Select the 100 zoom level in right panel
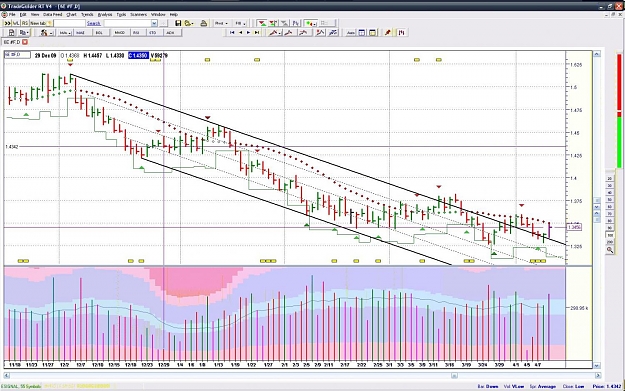 610,235
